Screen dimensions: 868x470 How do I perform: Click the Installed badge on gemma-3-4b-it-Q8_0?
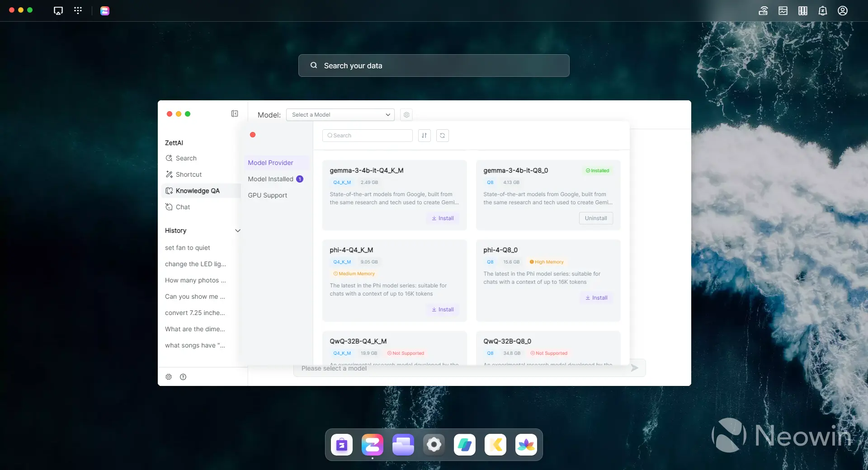click(x=597, y=171)
